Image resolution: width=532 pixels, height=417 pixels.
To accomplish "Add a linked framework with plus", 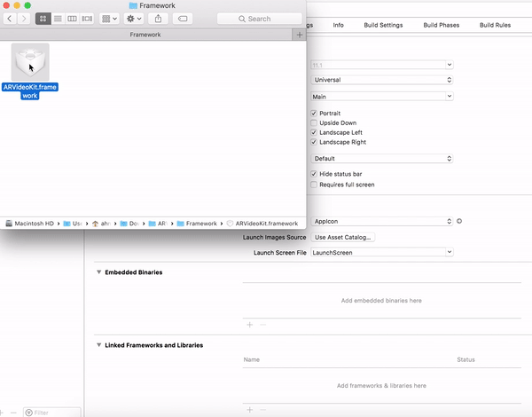I will click(250, 410).
